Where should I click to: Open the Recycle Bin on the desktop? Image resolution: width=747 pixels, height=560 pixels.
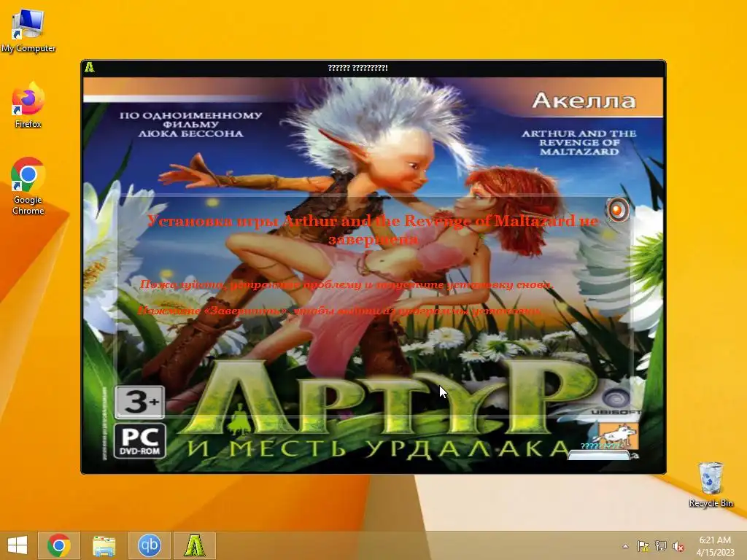click(711, 484)
